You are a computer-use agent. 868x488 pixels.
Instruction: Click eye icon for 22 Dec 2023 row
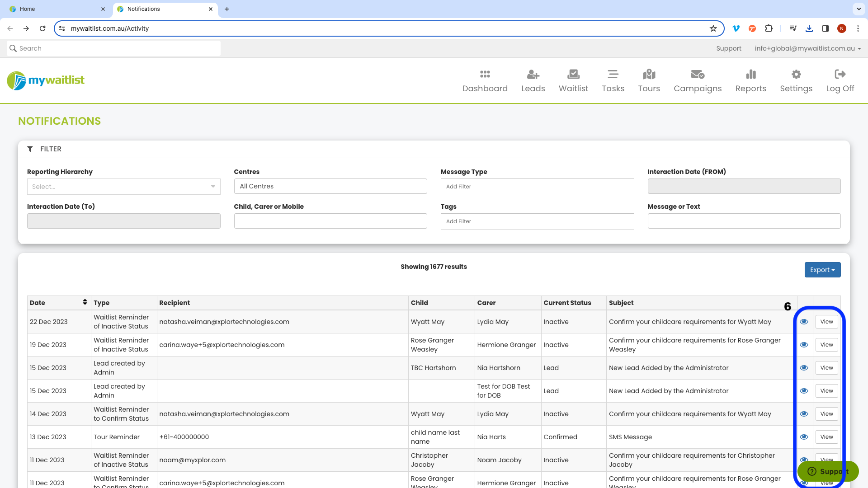coord(804,322)
